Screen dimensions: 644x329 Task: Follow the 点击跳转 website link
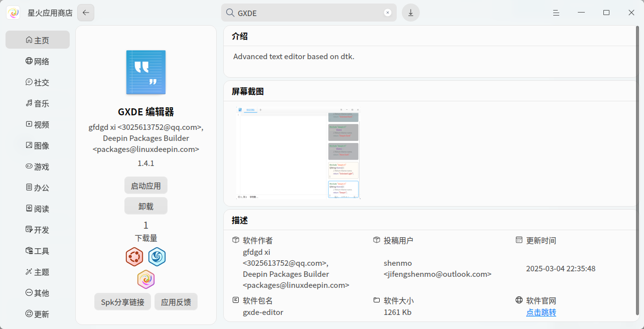541,312
